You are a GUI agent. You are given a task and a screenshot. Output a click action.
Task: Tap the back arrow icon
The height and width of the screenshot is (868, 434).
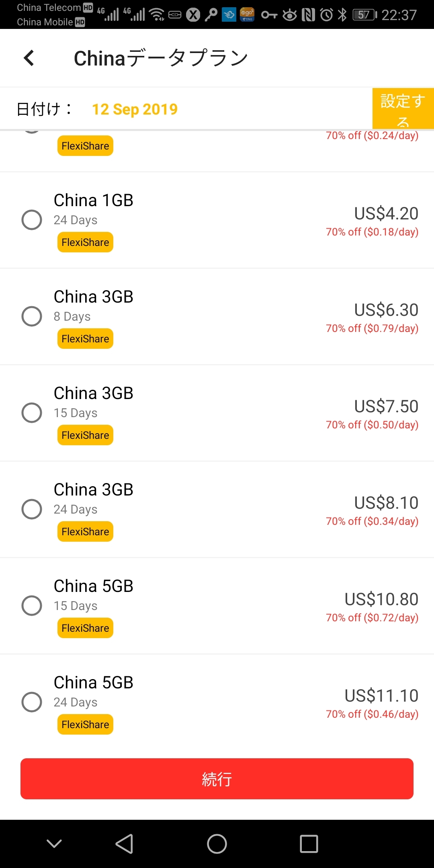coord(29,58)
